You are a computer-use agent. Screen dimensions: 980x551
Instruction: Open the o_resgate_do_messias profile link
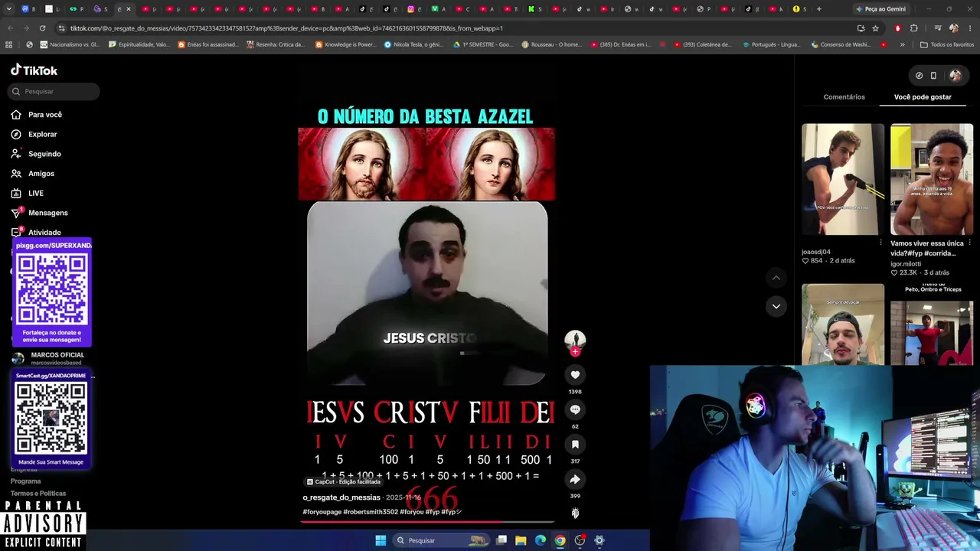(x=341, y=497)
